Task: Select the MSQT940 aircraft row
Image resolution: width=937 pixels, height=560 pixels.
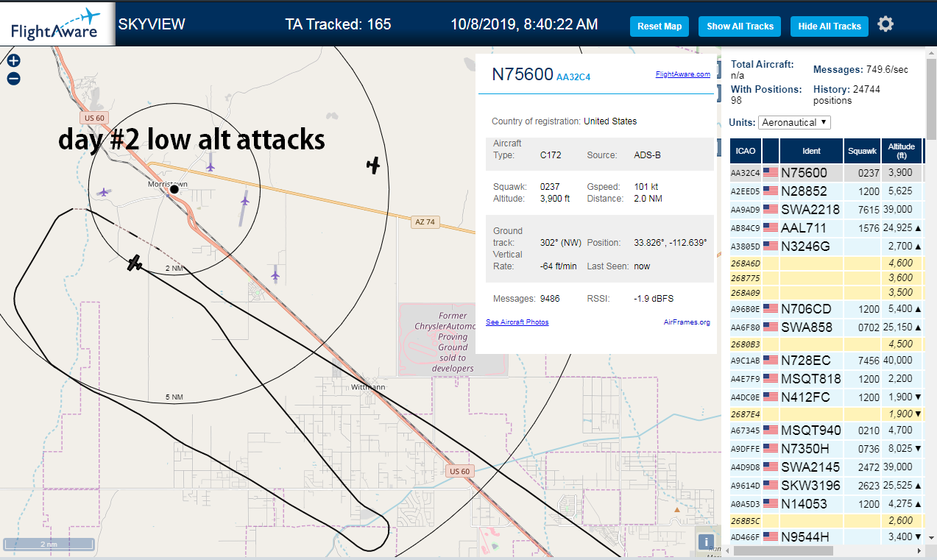Action: [x=826, y=430]
